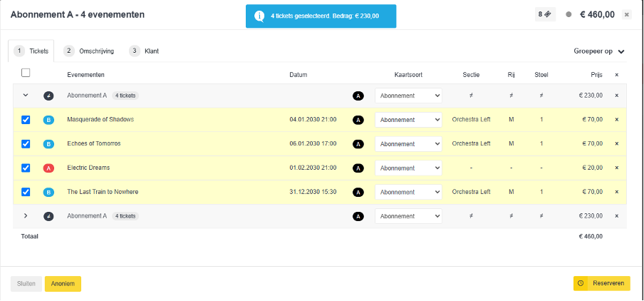Viewport: 644px width, 301px height.
Task: Click the Electric Dreams event name
Action: (88, 168)
